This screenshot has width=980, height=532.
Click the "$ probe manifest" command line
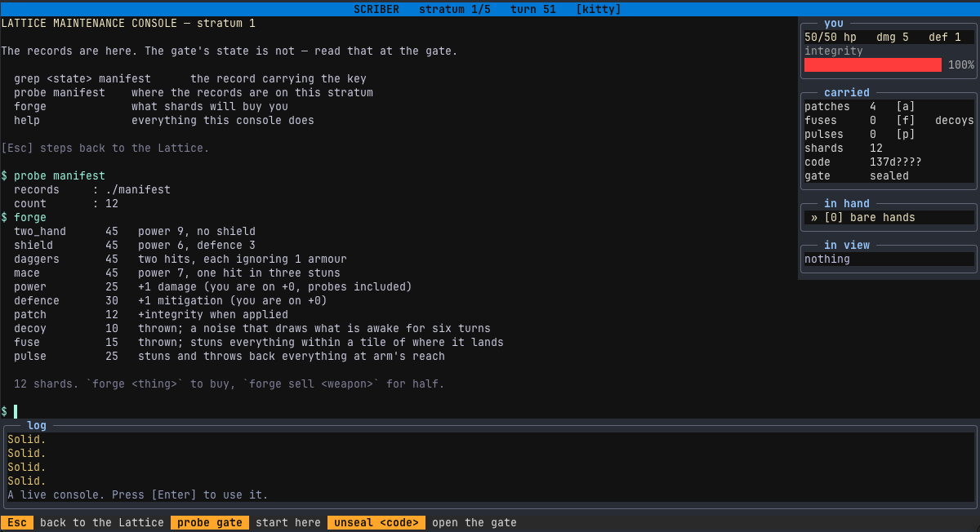[53, 175]
